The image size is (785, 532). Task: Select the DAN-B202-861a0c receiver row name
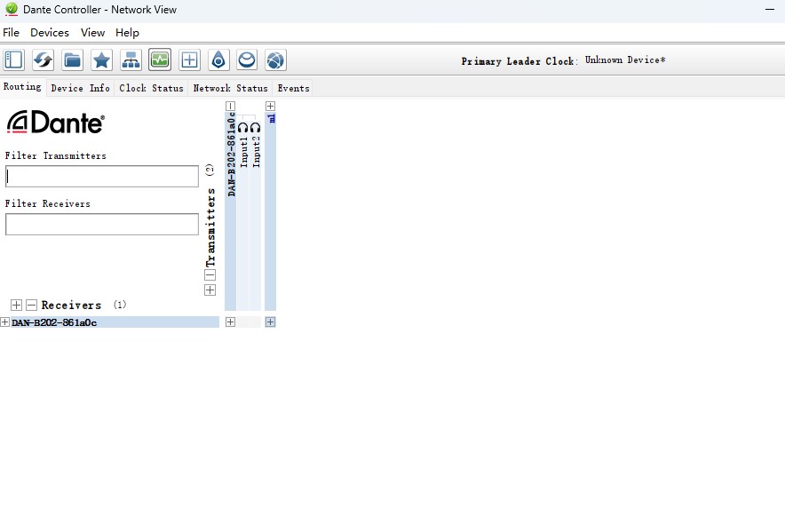54,322
